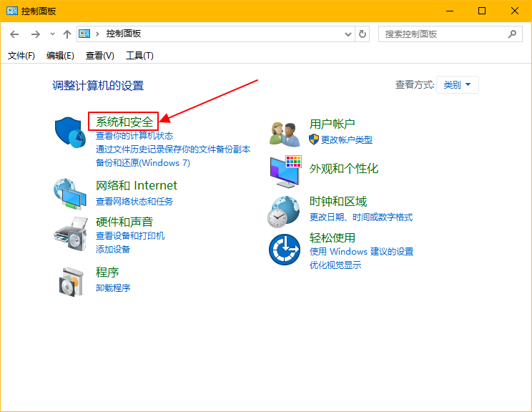
Task: Click 使用 Windows 建议的设置 link
Action: click(x=361, y=252)
